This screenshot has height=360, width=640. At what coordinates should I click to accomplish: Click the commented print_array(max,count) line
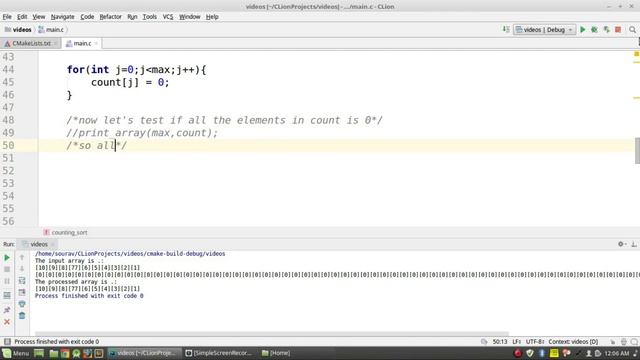(x=142, y=133)
